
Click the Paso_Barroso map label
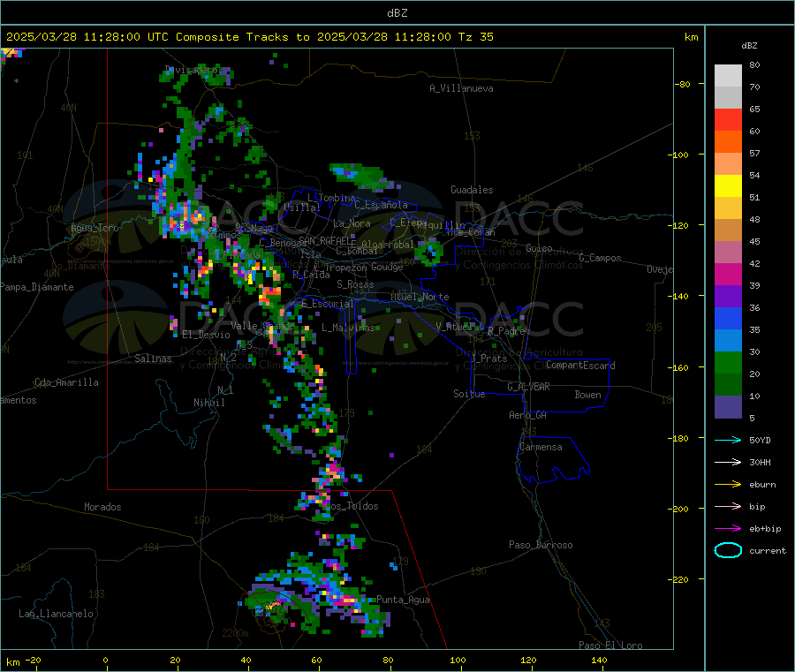541,546
